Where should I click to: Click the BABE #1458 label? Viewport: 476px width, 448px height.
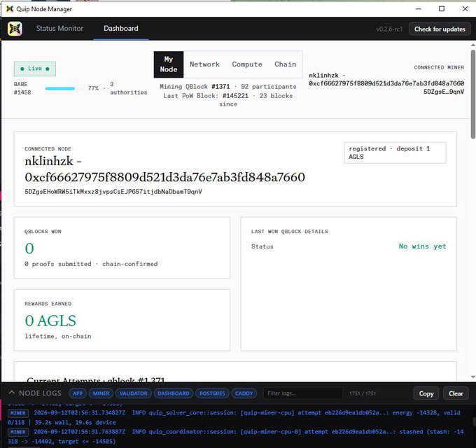coord(22,88)
